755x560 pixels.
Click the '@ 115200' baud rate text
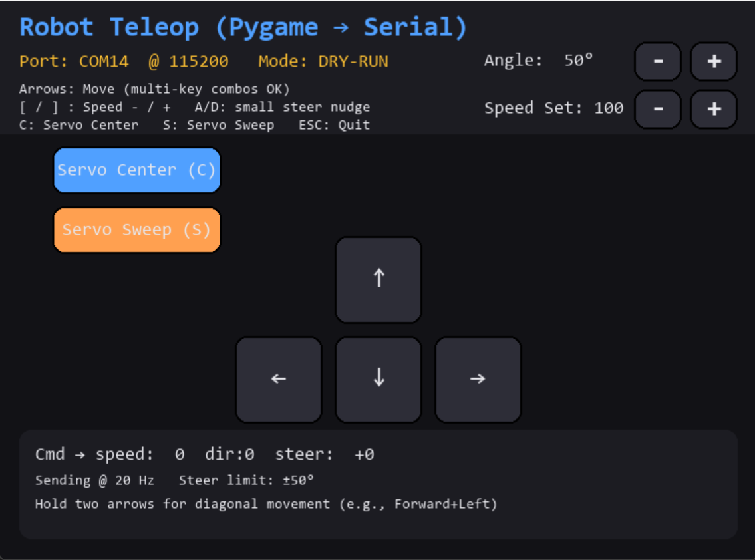coord(188,61)
